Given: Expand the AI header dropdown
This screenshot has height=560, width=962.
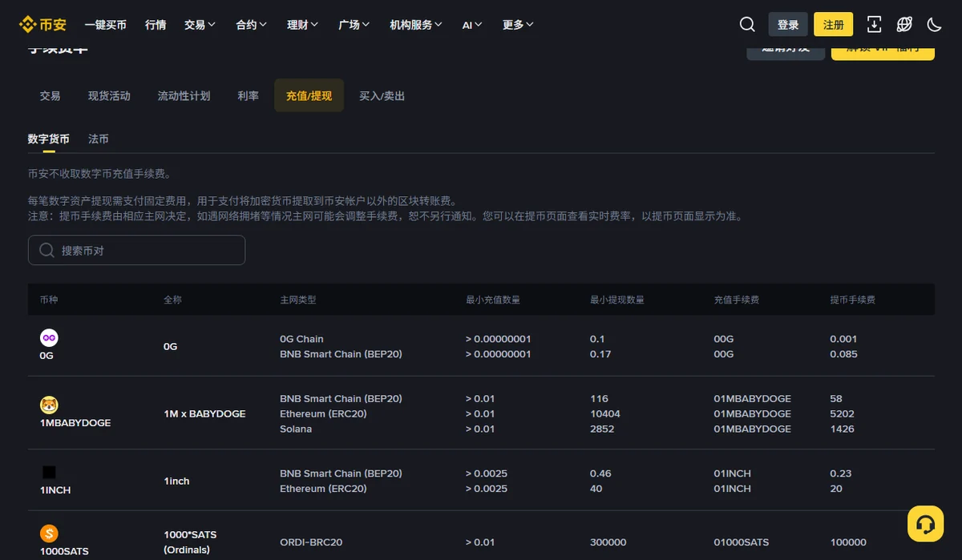Looking at the screenshot, I should pos(472,25).
